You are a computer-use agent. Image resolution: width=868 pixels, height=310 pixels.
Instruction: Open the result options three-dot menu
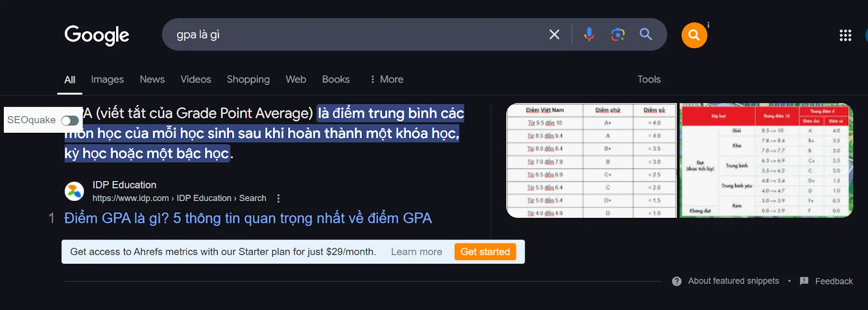tap(278, 198)
